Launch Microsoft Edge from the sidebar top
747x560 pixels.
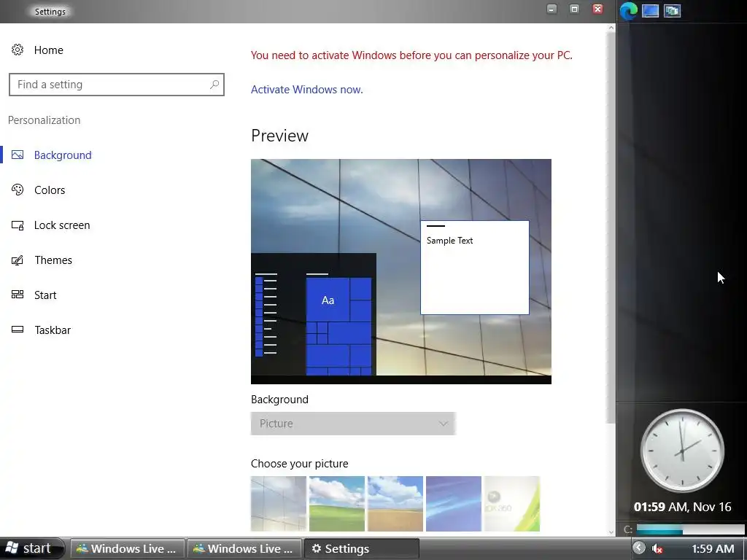pos(628,10)
